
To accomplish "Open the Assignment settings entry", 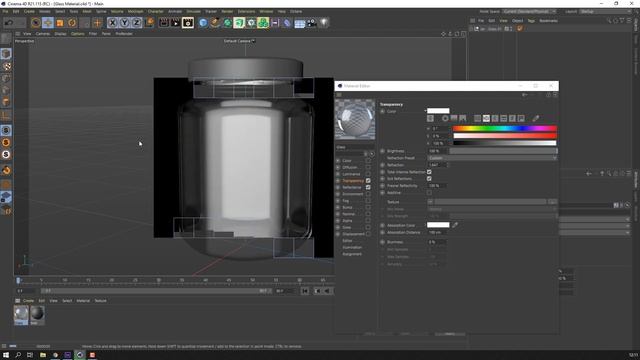I will 352,254.
